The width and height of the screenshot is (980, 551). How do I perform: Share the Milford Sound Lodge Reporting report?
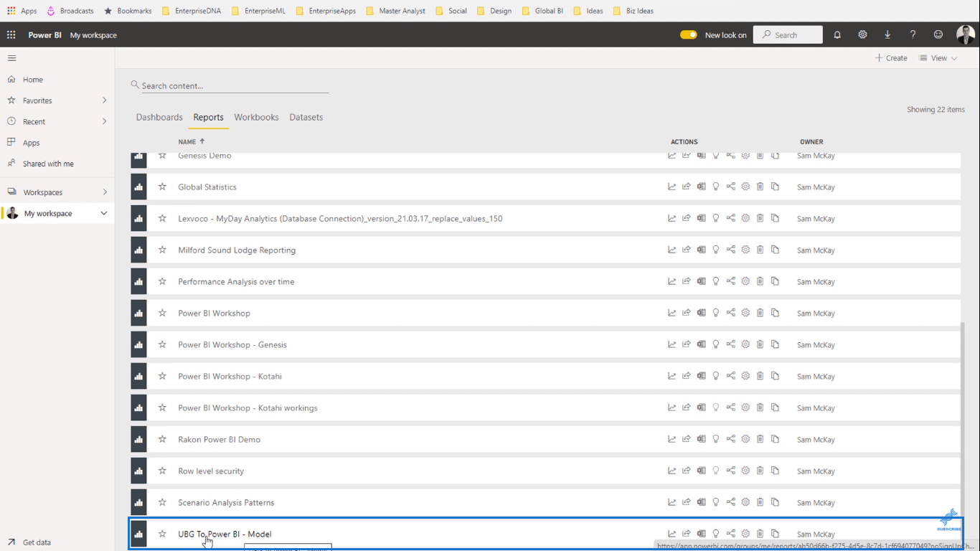pyautogui.click(x=687, y=250)
